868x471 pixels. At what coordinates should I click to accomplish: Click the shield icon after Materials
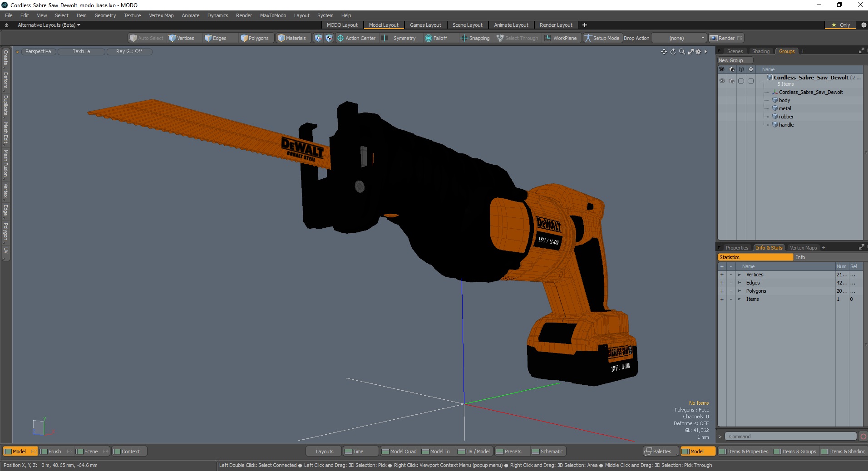tap(318, 38)
